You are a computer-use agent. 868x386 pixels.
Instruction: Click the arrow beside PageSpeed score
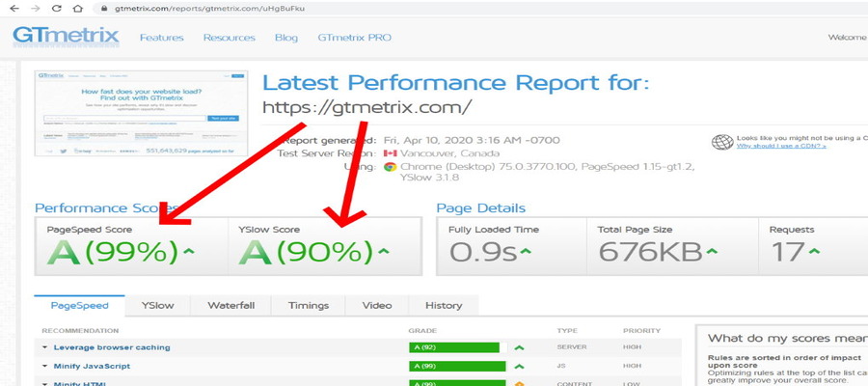tap(189, 252)
